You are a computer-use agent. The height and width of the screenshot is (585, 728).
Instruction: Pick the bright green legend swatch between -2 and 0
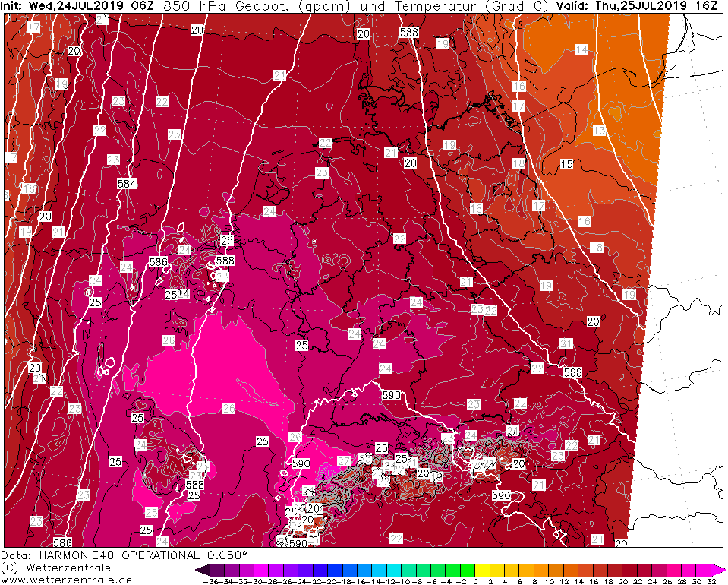tap(468, 570)
